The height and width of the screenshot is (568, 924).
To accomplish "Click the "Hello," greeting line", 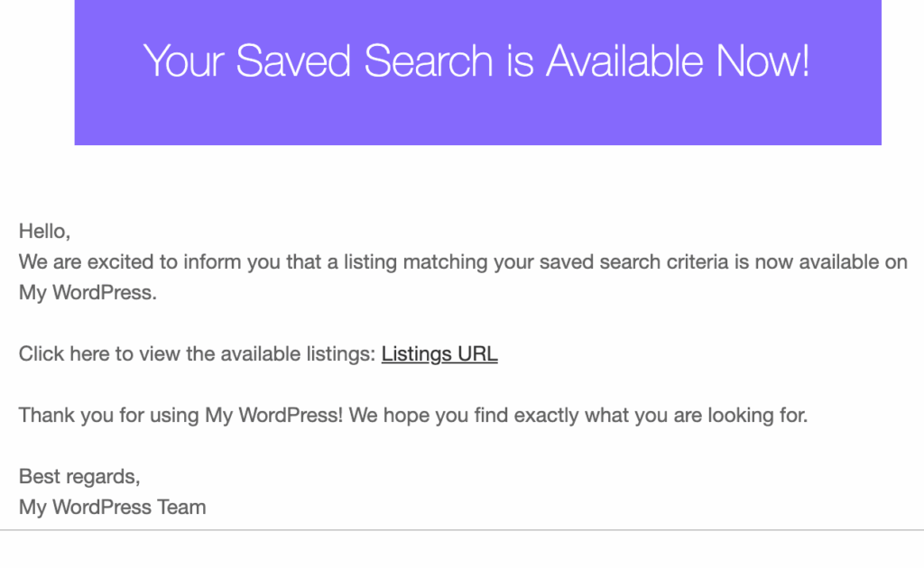I will pos(44,232).
